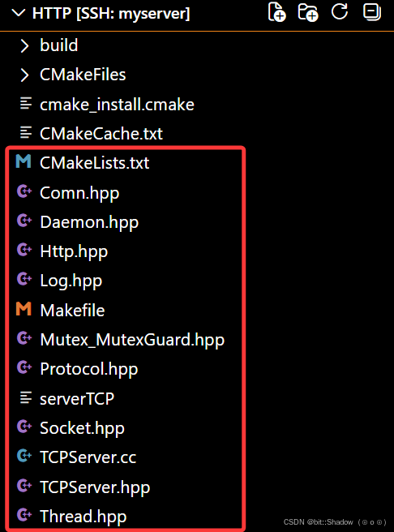This screenshot has width=394, height=532.
Task: Click the C++ icon next to Comn.hpp
Action: point(24,191)
